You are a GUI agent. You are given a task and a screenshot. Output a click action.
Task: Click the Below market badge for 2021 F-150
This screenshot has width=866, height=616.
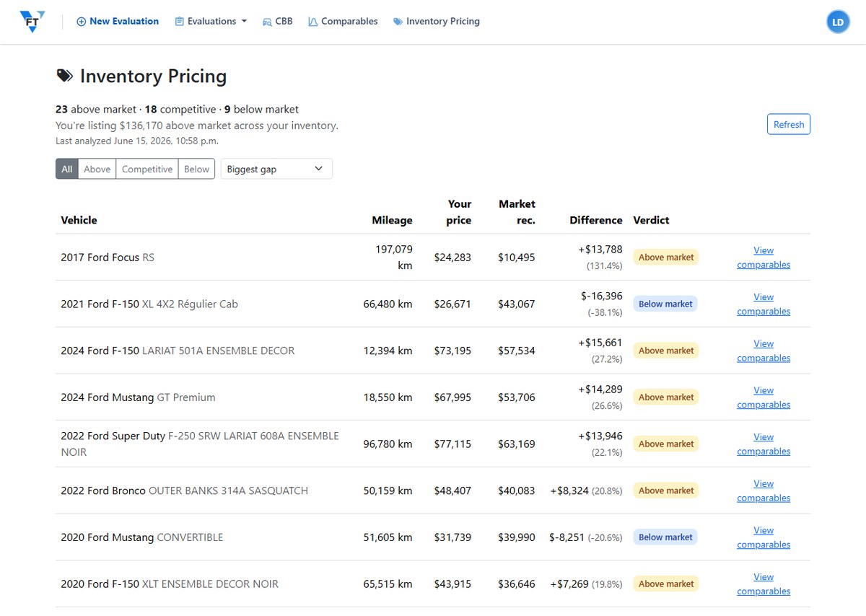665,304
